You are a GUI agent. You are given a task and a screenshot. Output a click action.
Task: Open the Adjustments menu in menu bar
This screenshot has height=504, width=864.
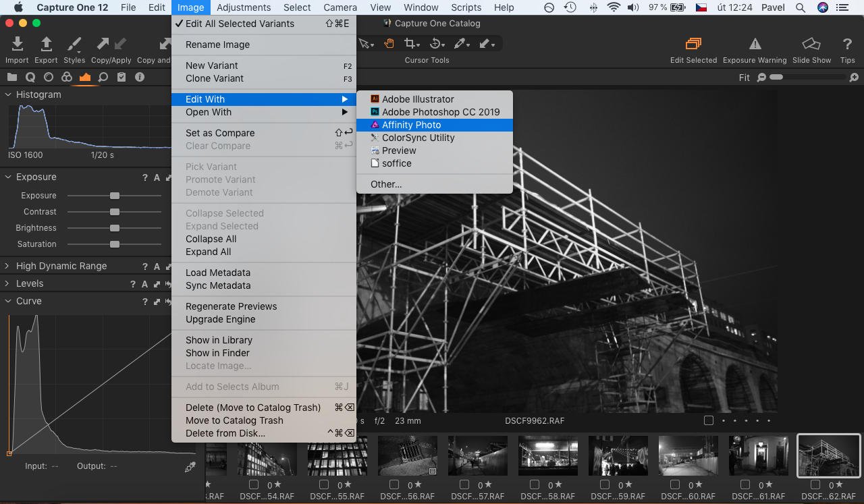point(244,7)
